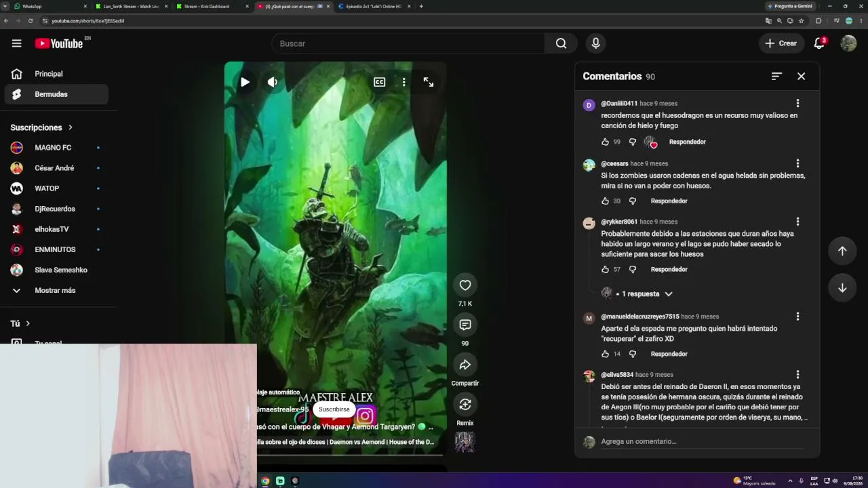The image size is (868, 488).
Task: Open options for rykker8061's comment
Action: point(797,222)
